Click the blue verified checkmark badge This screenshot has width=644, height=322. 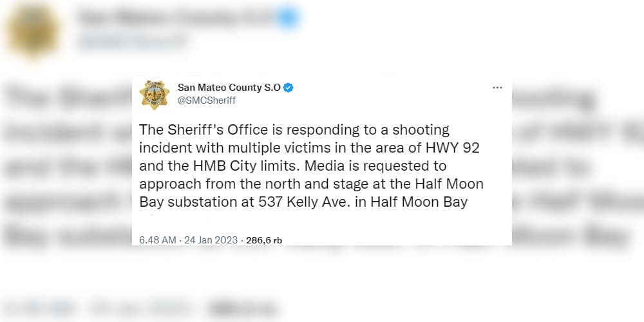pos(289,88)
